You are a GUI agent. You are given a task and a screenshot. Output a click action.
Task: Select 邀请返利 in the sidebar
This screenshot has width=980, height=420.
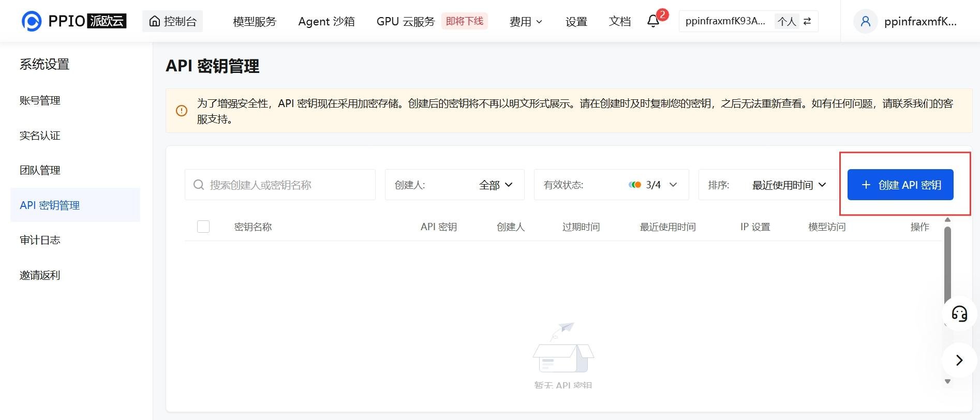[x=40, y=275]
